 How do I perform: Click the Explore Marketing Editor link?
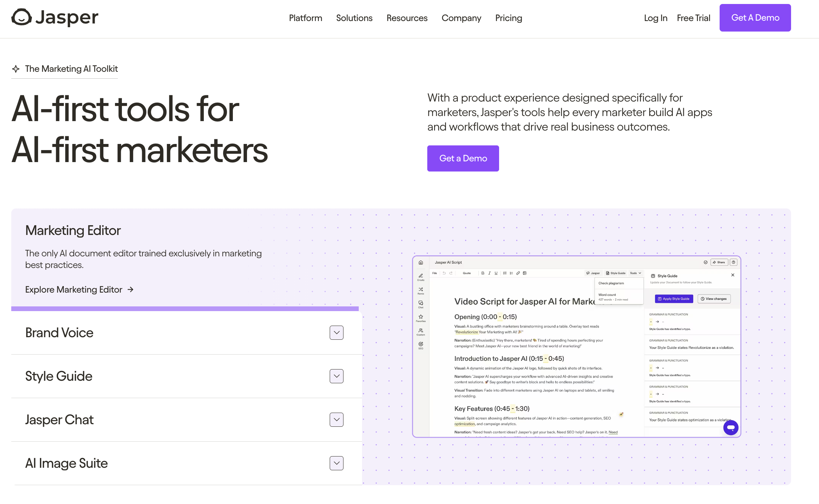coord(78,289)
